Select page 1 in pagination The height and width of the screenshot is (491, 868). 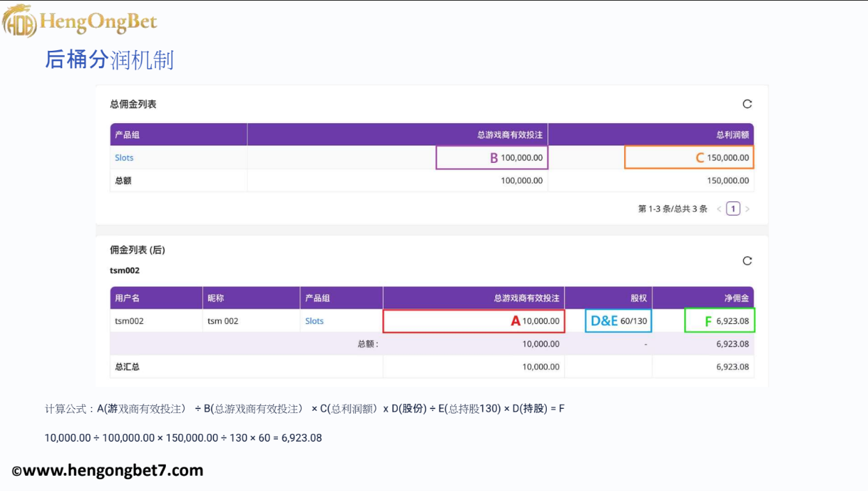(x=733, y=209)
